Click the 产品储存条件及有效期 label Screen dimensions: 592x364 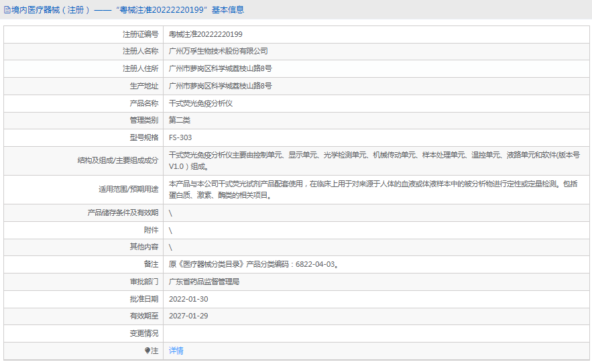[123, 213]
